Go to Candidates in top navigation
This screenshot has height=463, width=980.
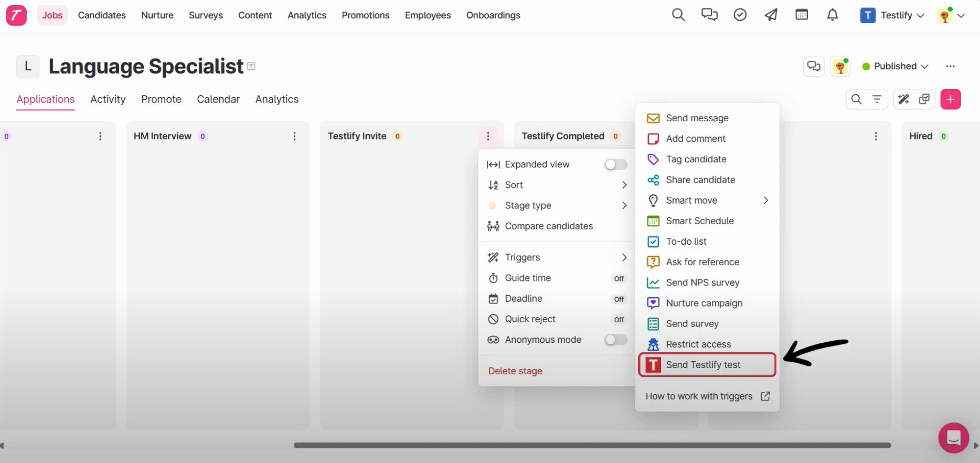(x=102, y=15)
